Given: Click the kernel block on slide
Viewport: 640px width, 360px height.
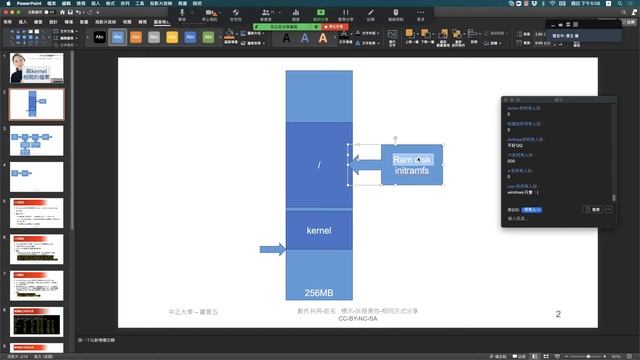Looking at the screenshot, I should (x=319, y=230).
